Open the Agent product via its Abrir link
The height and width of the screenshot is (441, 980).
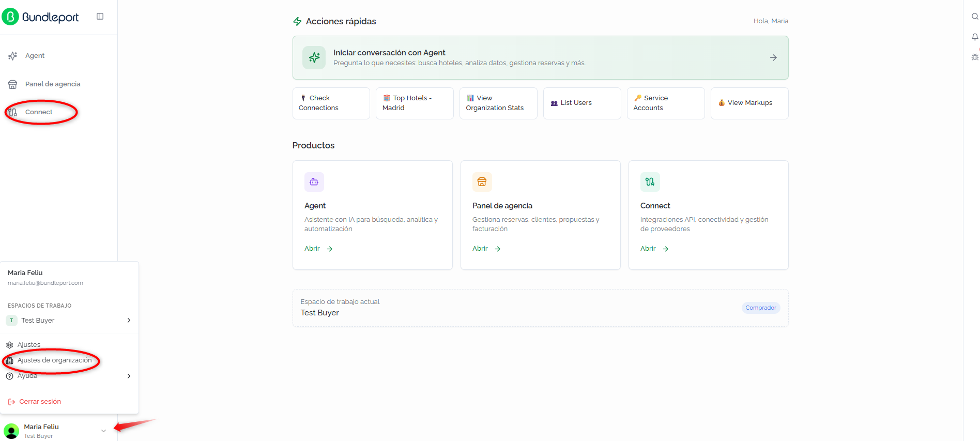(x=318, y=249)
